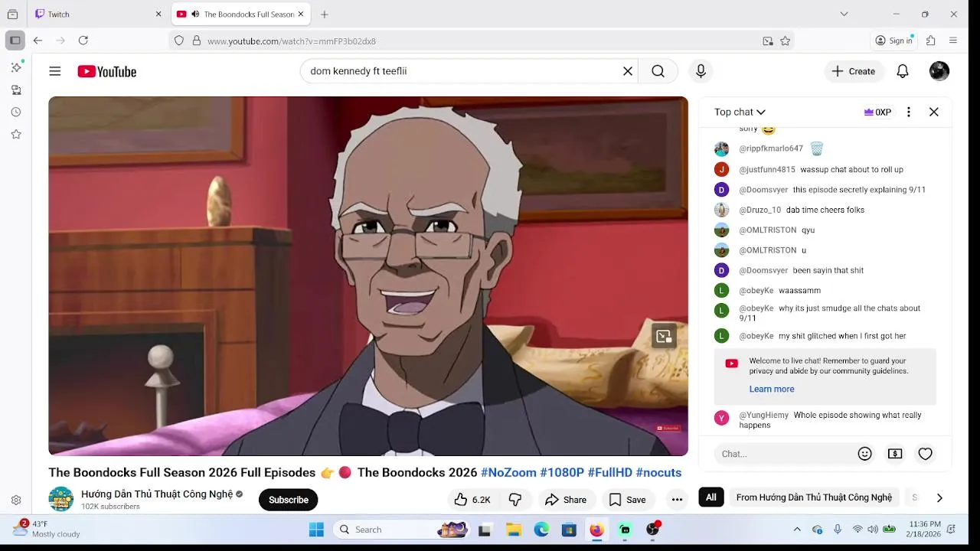Expand the Top chat dropdown
This screenshot has height=551, width=980.
click(x=740, y=112)
